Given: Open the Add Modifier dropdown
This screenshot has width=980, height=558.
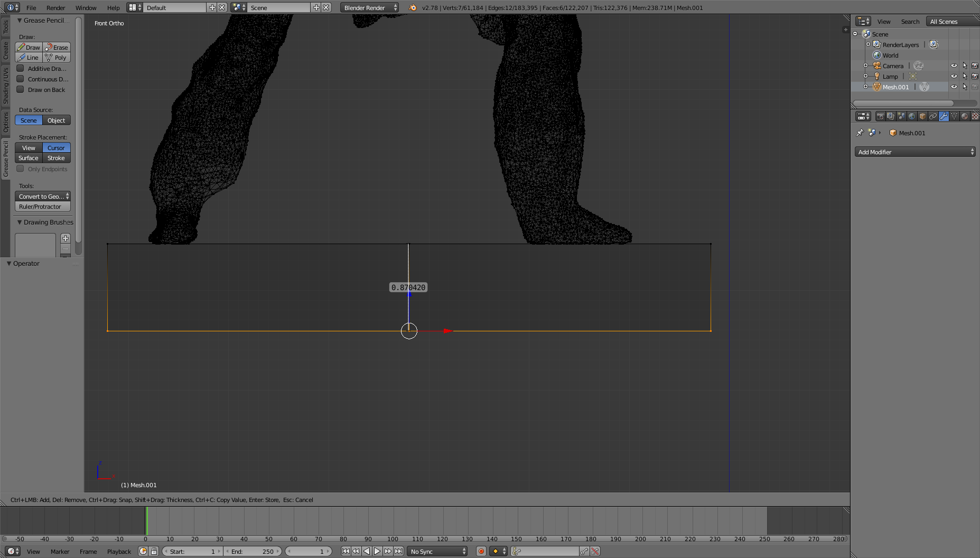Looking at the screenshot, I should pyautogui.click(x=915, y=152).
